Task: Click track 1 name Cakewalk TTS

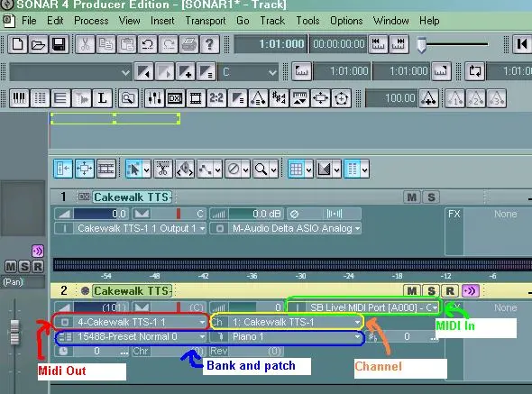Action: pos(133,197)
